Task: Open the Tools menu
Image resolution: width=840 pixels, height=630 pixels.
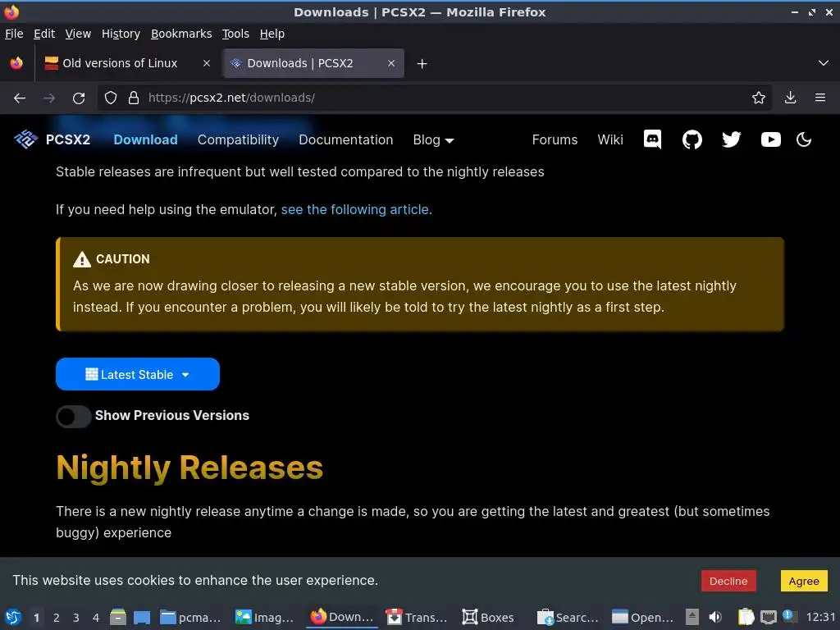Action: [x=235, y=34]
